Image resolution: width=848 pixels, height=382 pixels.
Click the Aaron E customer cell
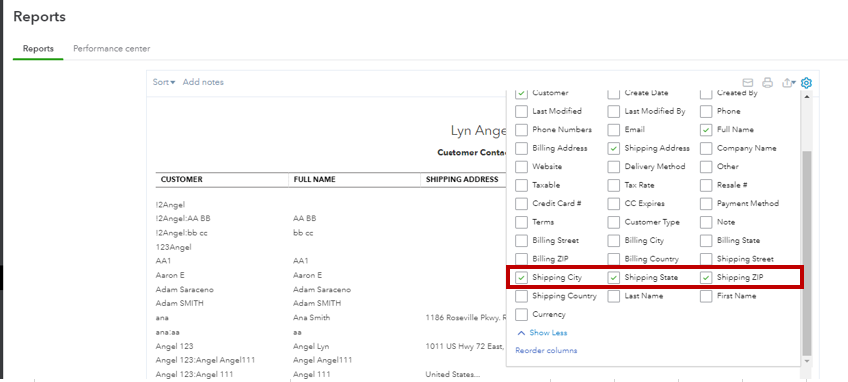point(170,275)
